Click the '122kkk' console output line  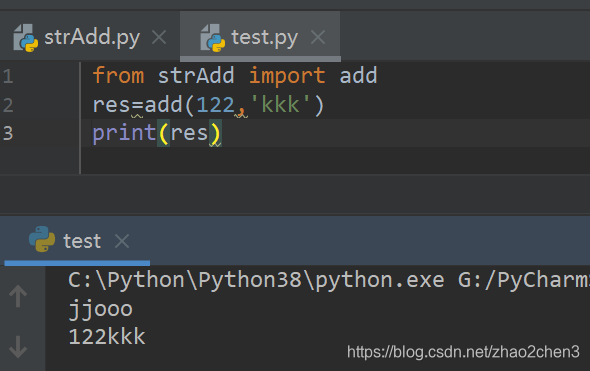click(107, 337)
